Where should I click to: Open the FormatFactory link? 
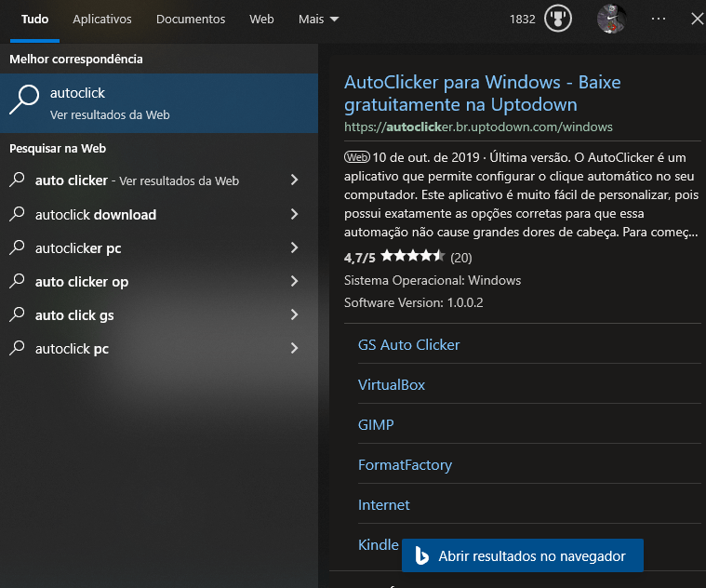pos(405,465)
